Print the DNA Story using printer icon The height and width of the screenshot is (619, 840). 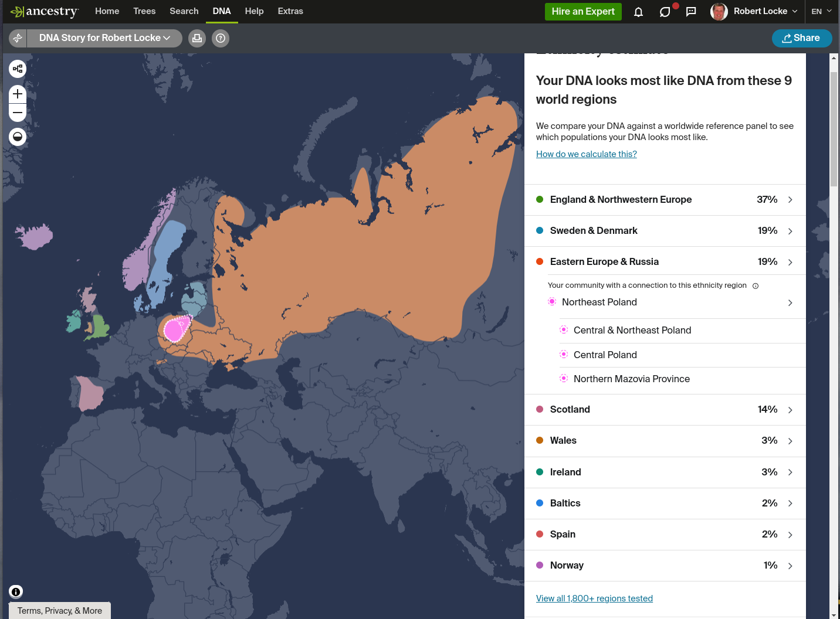[x=197, y=38]
